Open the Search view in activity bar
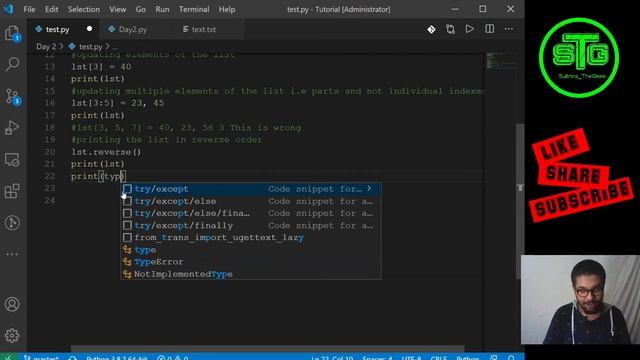Viewport: 640px width, 360px height. click(x=12, y=64)
